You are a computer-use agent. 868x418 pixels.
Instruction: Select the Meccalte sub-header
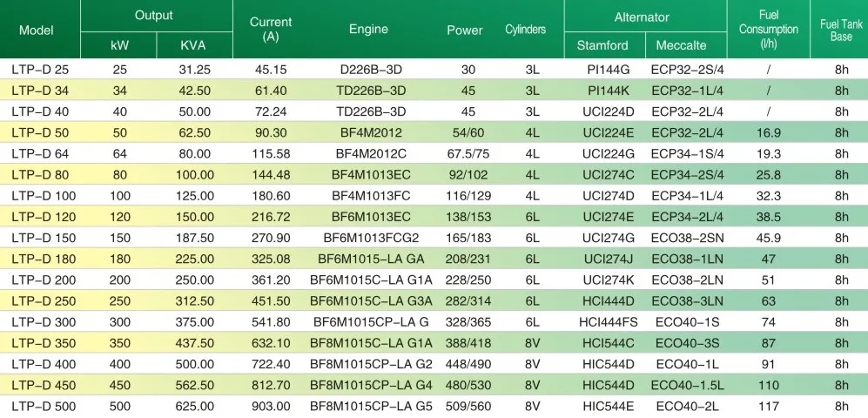coord(682,45)
